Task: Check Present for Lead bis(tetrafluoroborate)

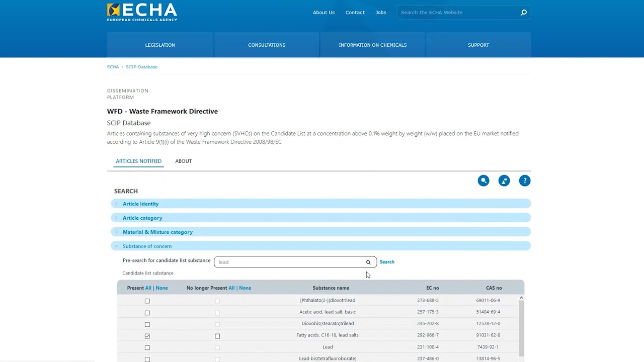Action: (147, 359)
